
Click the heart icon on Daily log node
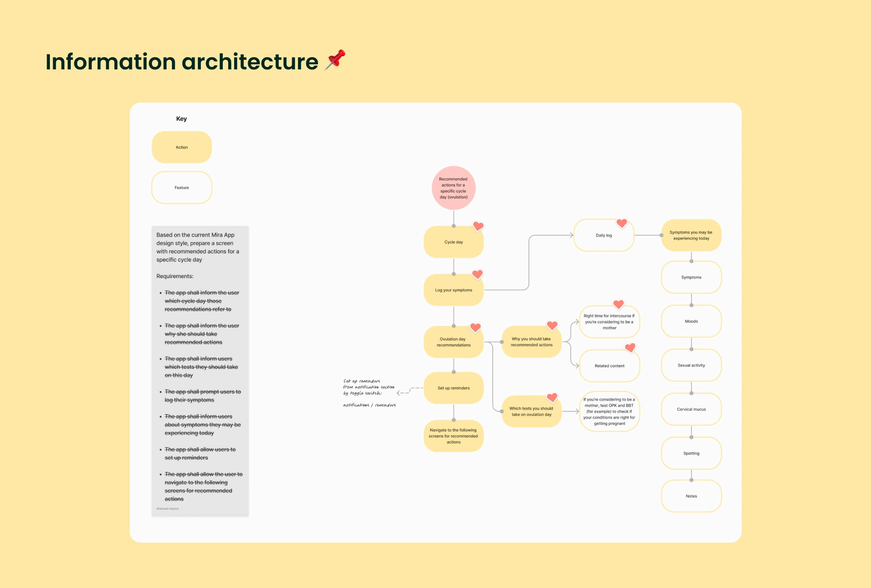tap(621, 223)
